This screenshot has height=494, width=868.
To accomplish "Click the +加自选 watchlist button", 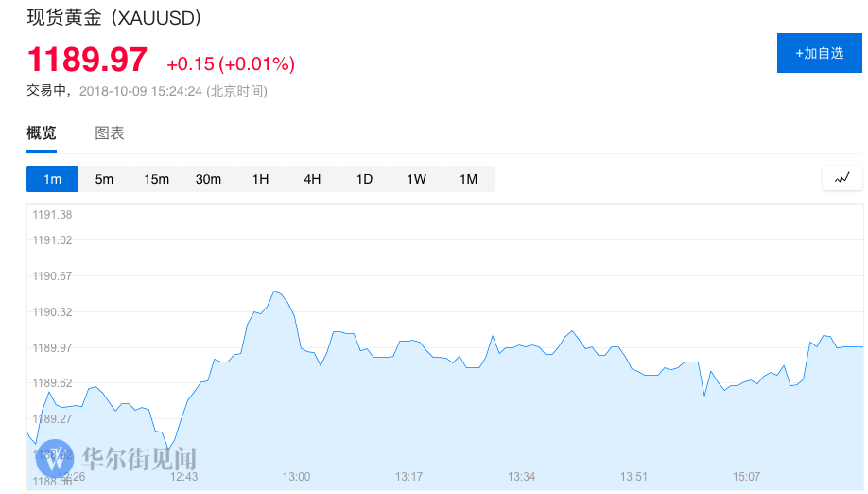I will [x=819, y=53].
